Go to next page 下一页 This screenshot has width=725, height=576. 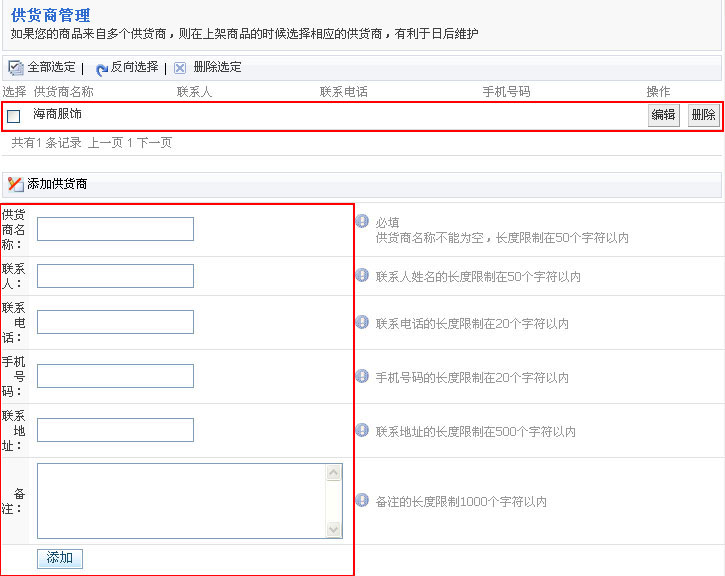coord(154,142)
